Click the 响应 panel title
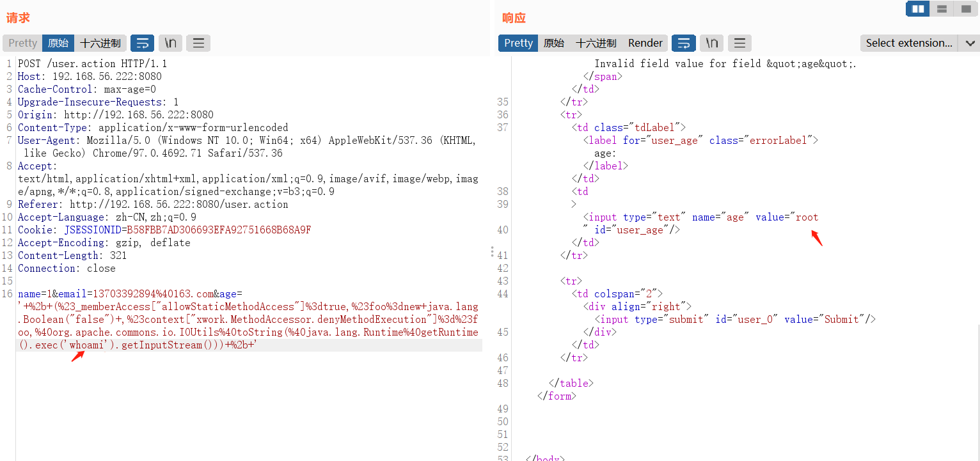 click(x=514, y=18)
